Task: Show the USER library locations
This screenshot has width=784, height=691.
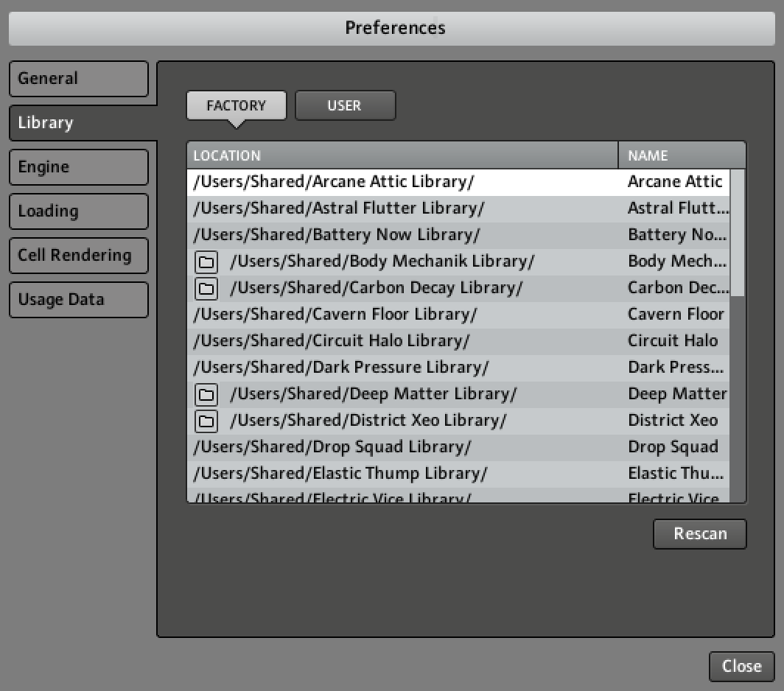Action: (345, 105)
